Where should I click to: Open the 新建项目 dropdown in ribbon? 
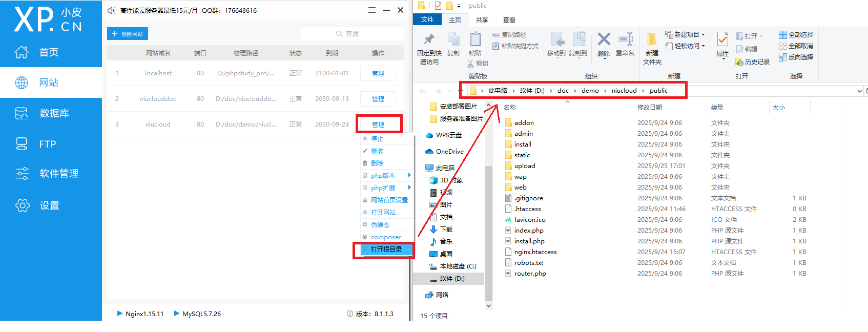coord(686,35)
